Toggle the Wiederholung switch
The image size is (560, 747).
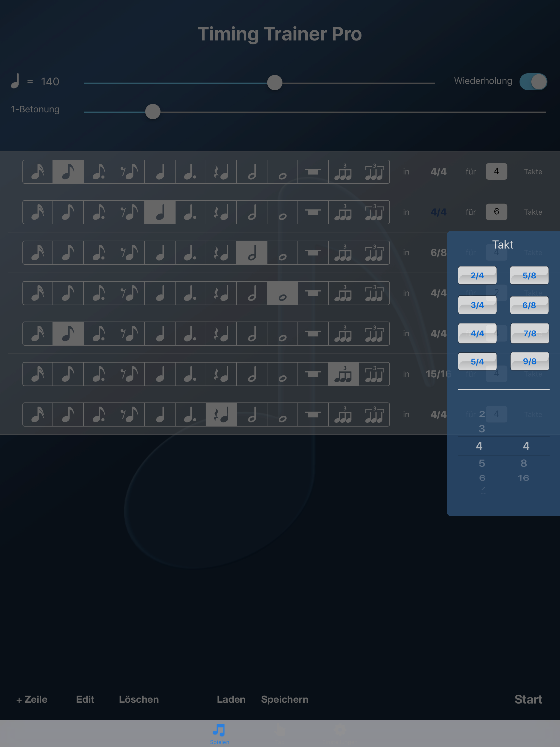[x=533, y=82]
